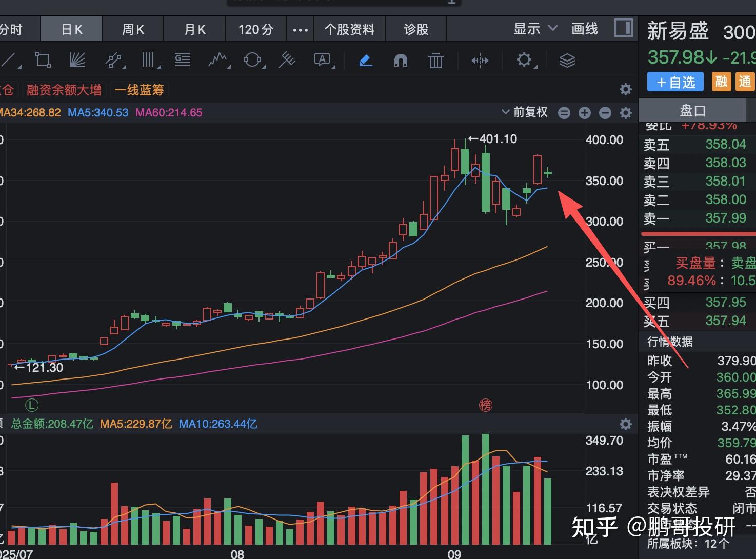Click the rectangle drawing tool
Image resolution: width=756 pixels, height=559 pixels.
click(43, 60)
